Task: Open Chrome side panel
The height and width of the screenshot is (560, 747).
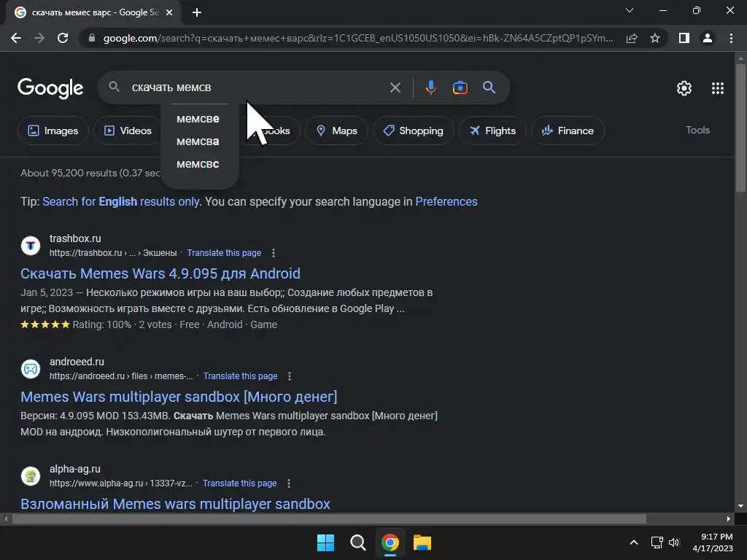Action: coord(684,38)
